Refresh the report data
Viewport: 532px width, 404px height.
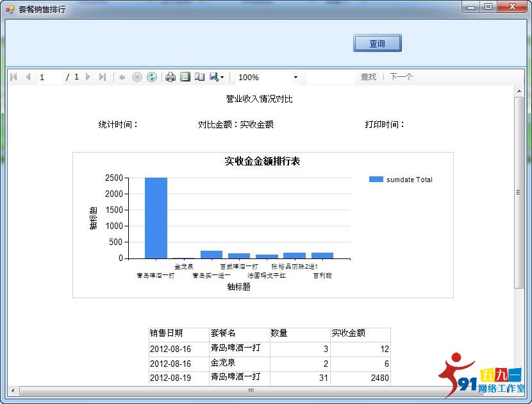pyautogui.click(x=152, y=77)
